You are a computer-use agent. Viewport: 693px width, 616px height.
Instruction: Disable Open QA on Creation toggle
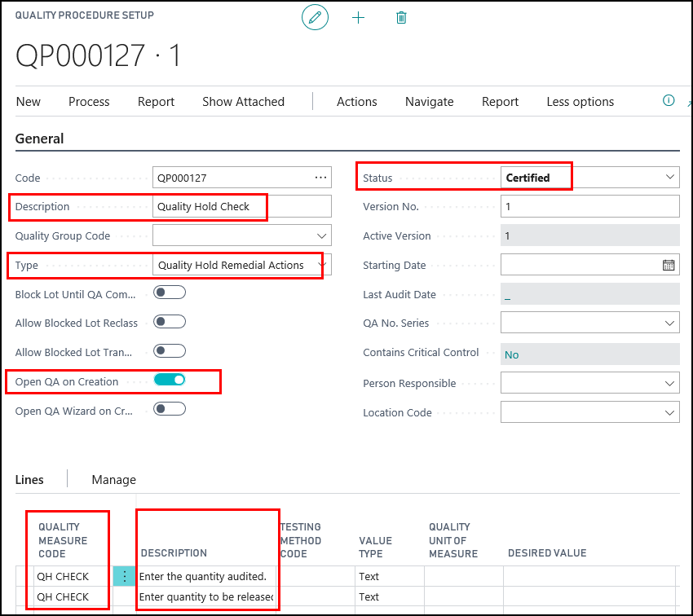click(170, 380)
